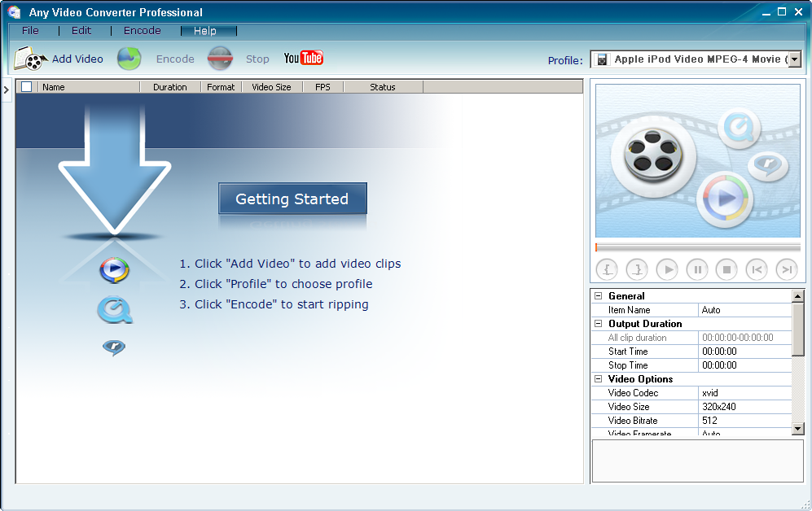Click the Item Name property label
The width and height of the screenshot is (812, 511).
coord(630,310)
